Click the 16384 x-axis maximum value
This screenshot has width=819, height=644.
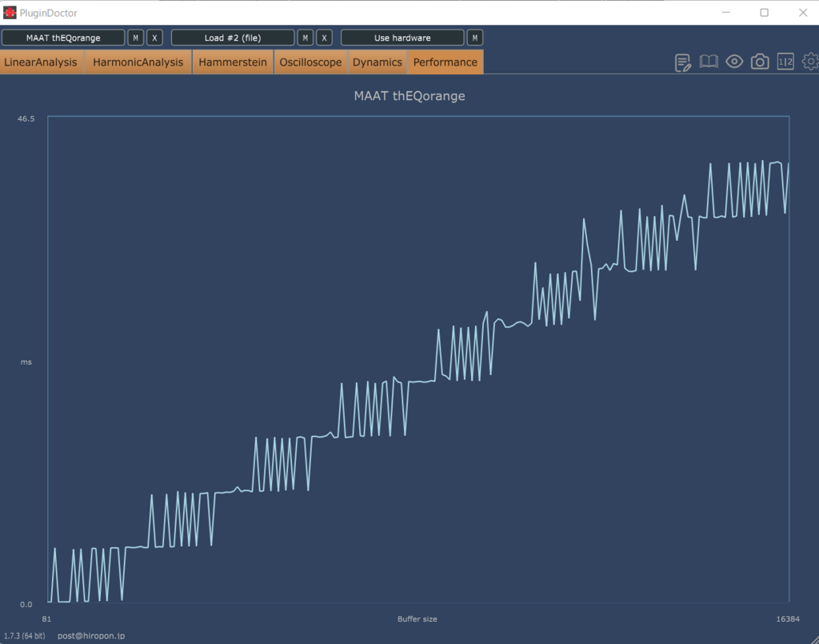tap(788, 619)
